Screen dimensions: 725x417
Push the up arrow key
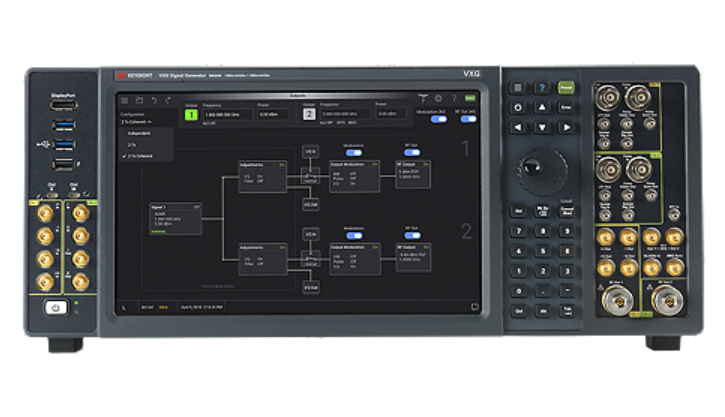[542, 107]
